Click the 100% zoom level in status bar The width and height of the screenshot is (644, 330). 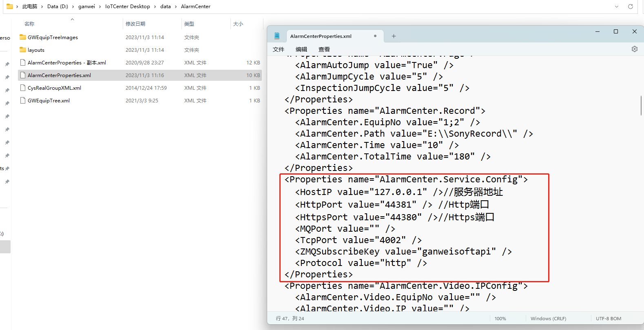click(x=500, y=319)
